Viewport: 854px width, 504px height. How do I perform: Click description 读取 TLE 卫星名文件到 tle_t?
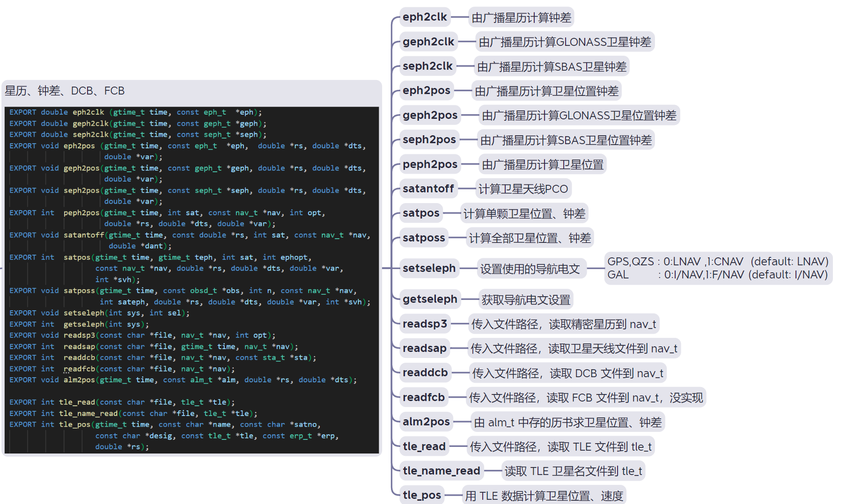tap(573, 471)
